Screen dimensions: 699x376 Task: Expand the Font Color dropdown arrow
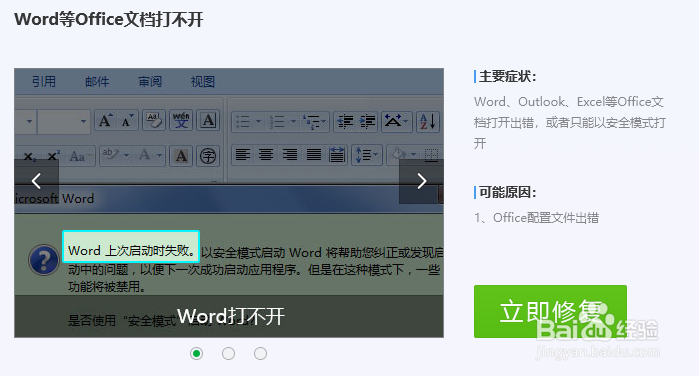(x=159, y=156)
